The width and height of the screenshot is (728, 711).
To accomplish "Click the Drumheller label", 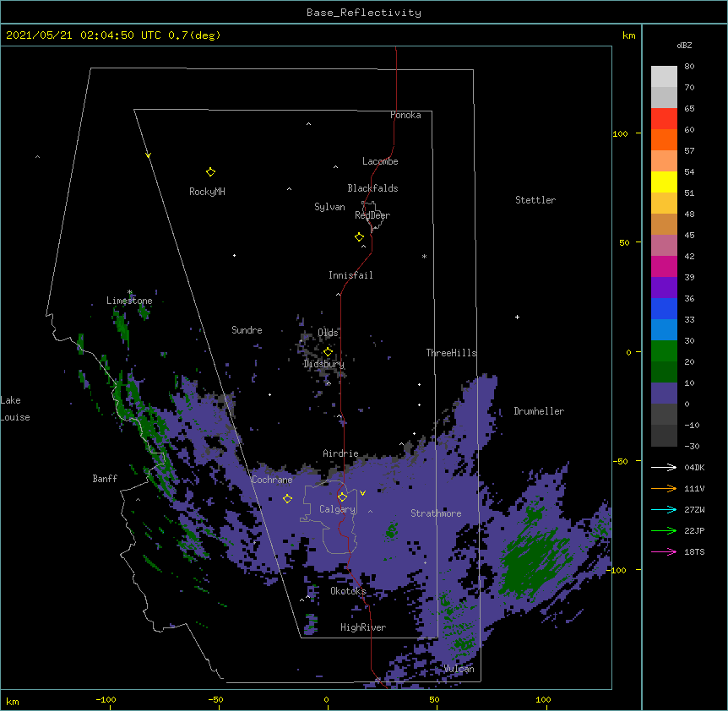I will pos(539,411).
